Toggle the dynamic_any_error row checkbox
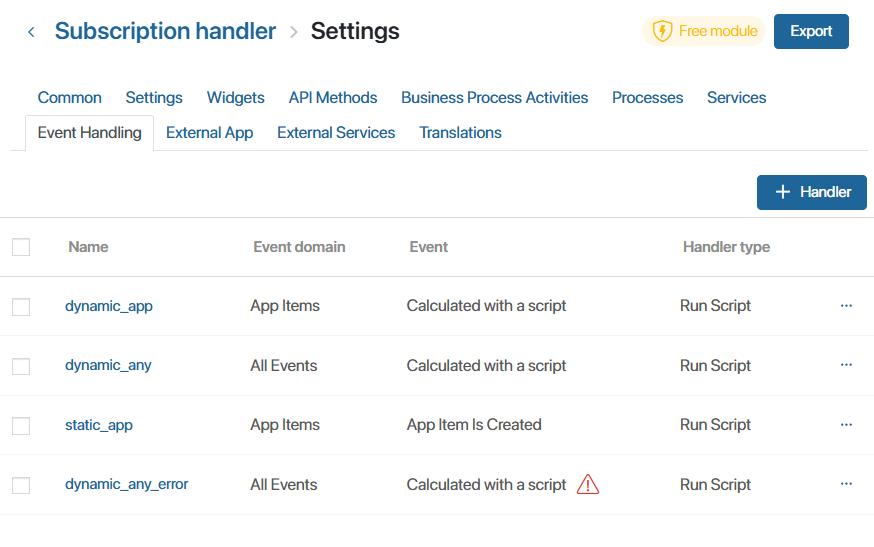 click(21, 485)
